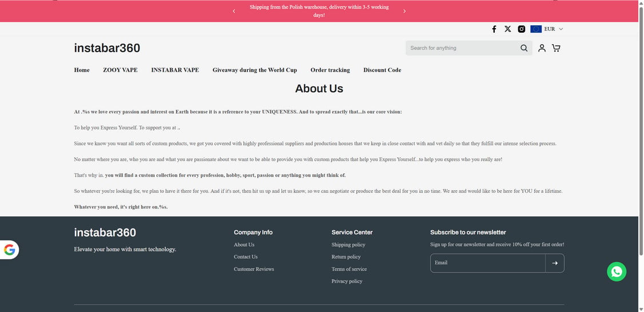Click 'To help you Express Yourself' paragraph
Screen dimensions: 644x312
[x=127, y=128]
